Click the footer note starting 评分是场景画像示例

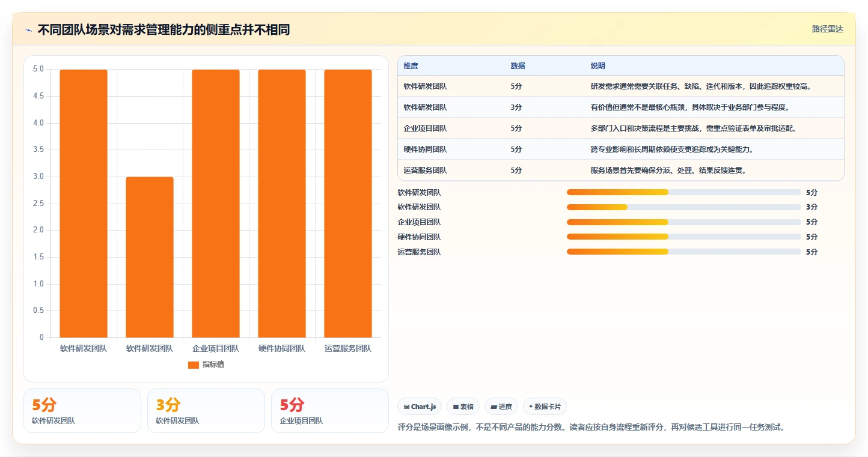(x=591, y=428)
